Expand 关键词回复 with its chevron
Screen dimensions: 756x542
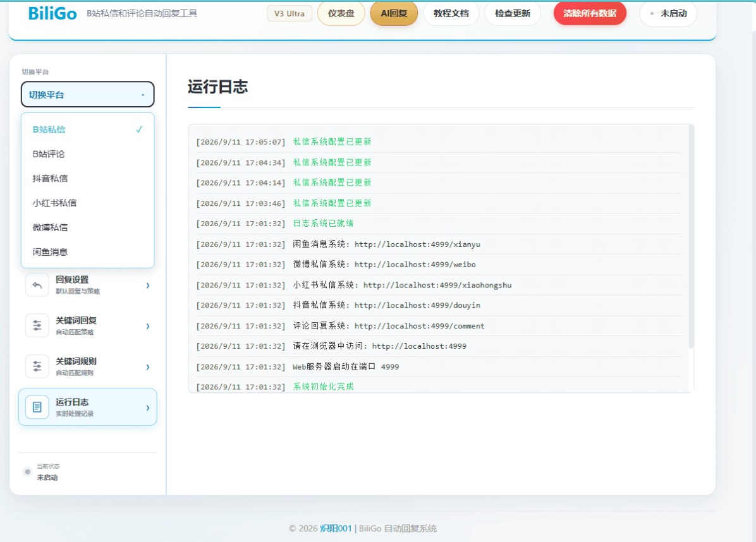(147, 326)
